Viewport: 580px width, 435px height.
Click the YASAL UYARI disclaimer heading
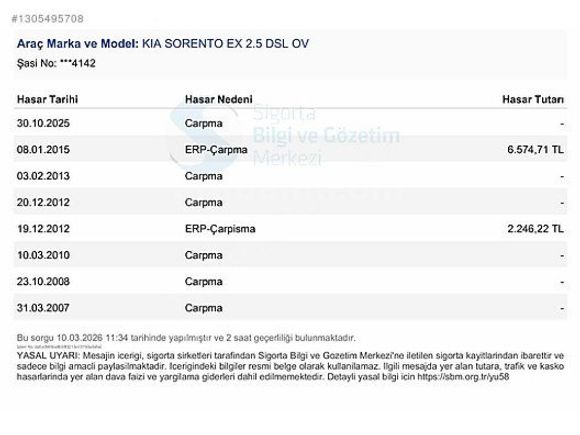pos(48,355)
